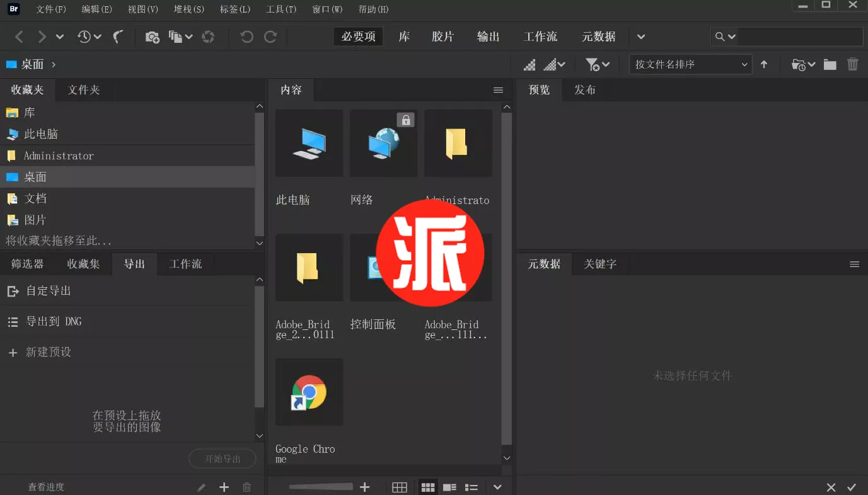Expand the 桌面 path chevron
This screenshot has height=495, width=868.
click(54, 64)
